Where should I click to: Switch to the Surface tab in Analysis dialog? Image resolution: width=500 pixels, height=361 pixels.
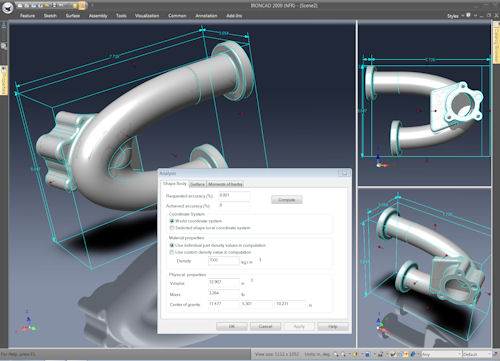(197, 184)
